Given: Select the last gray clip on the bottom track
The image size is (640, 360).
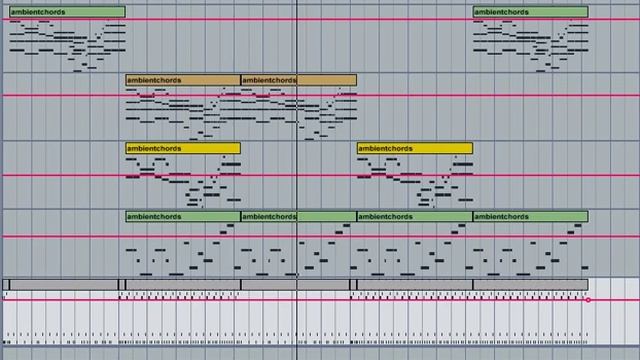Looking at the screenshot, I should pos(531,284).
